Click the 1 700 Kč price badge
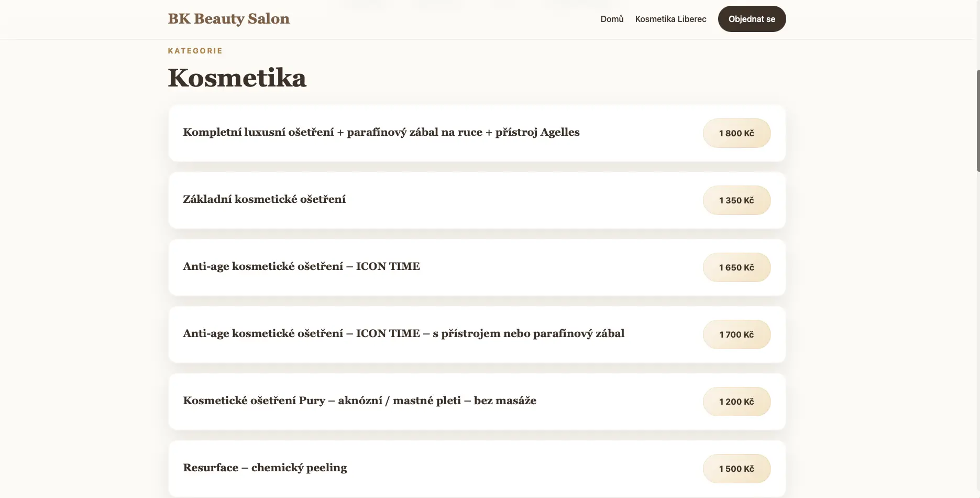Screen dimensions: 980x498 tap(736, 334)
